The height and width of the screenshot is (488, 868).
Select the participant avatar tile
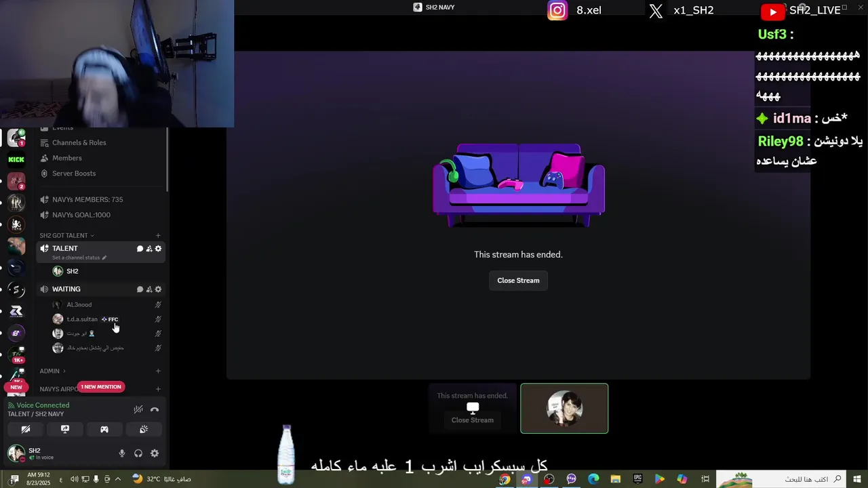pos(564,409)
